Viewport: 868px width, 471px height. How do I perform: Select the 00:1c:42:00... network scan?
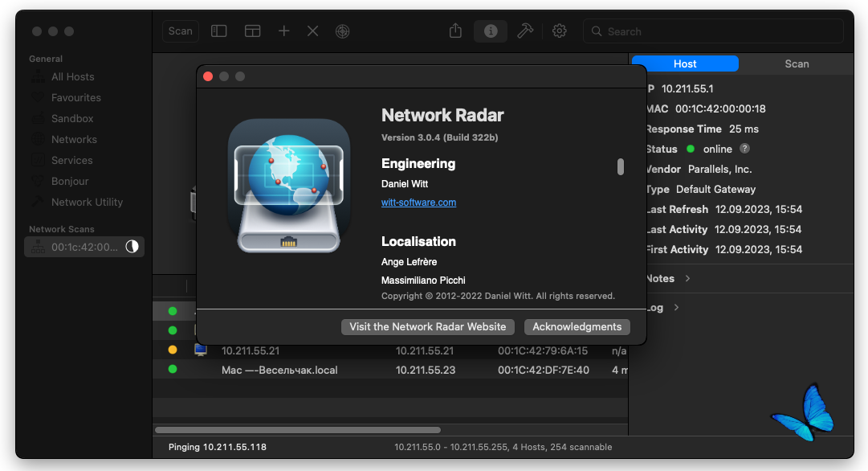84,247
